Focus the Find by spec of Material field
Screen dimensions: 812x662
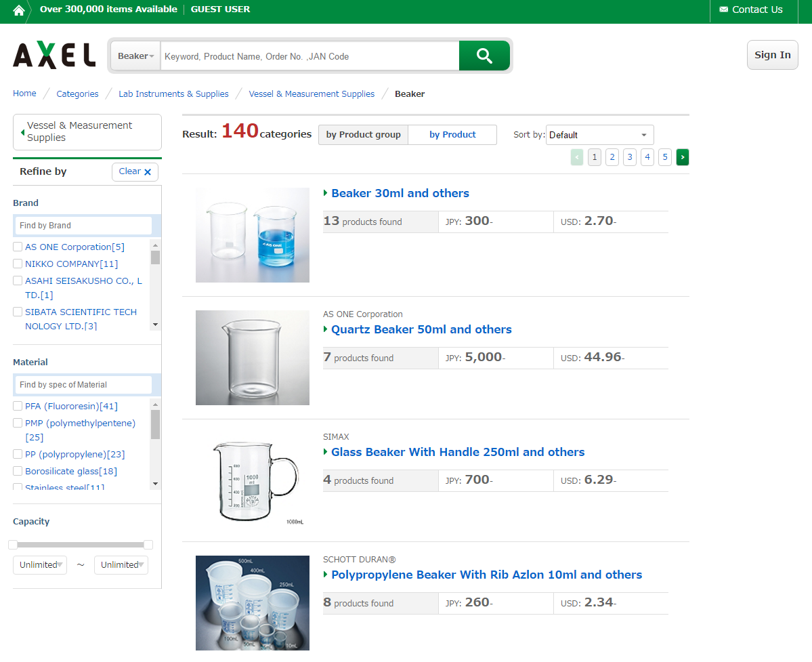coord(83,384)
